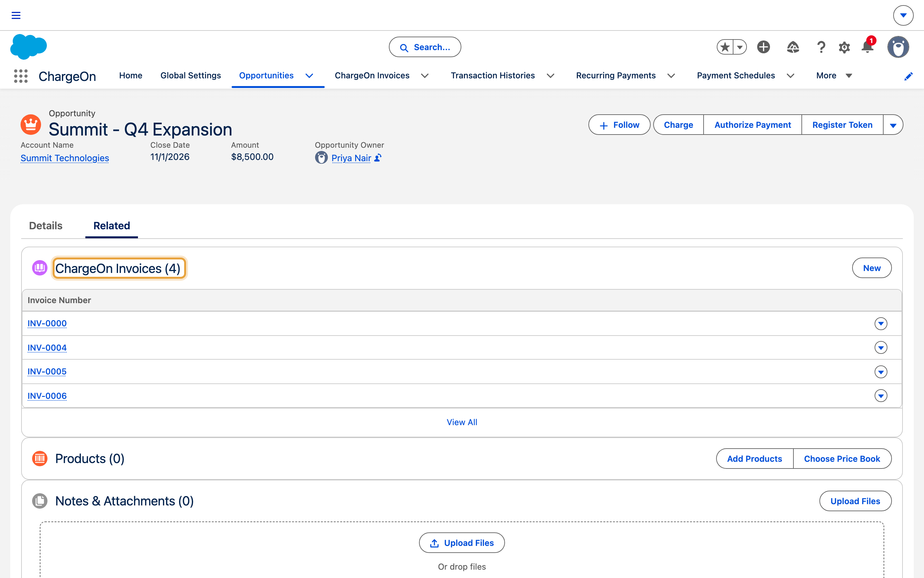
Task: Click Upload Files in drop zone
Action: pyautogui.click(x=462, y=543)
